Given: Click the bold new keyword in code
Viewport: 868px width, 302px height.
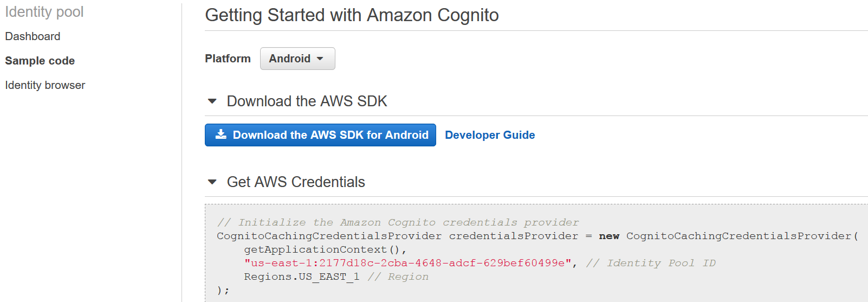Looking at the screenshot, I should (608, 236).
